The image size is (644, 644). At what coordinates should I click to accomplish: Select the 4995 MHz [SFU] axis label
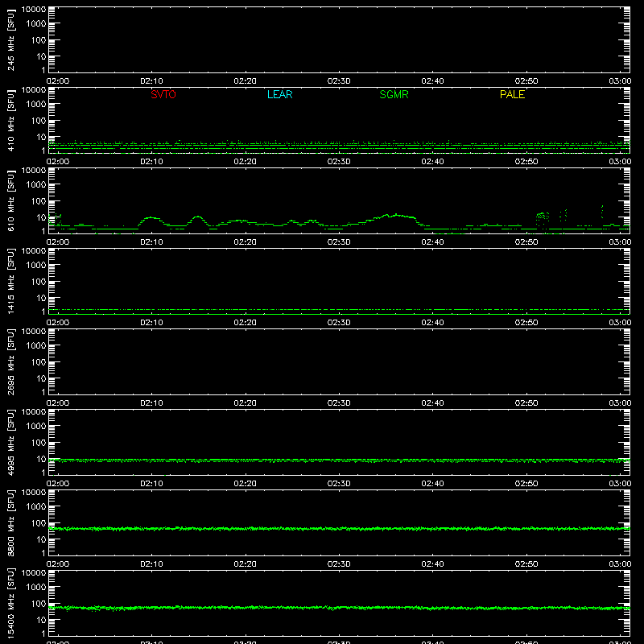[x=10, y=442]
